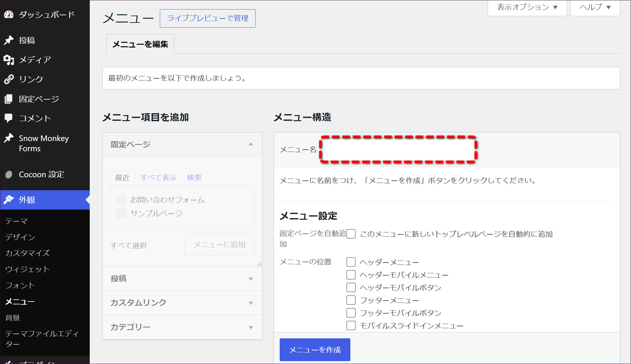Viewport: 631px width, 364px height.
Task: Click the chain link icon beside リンク
Action: pos(9,79)
